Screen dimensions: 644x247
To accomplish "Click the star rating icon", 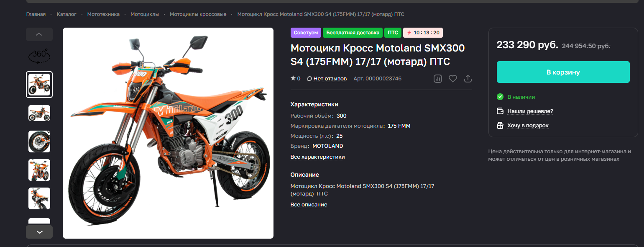I will click(293, 78).
